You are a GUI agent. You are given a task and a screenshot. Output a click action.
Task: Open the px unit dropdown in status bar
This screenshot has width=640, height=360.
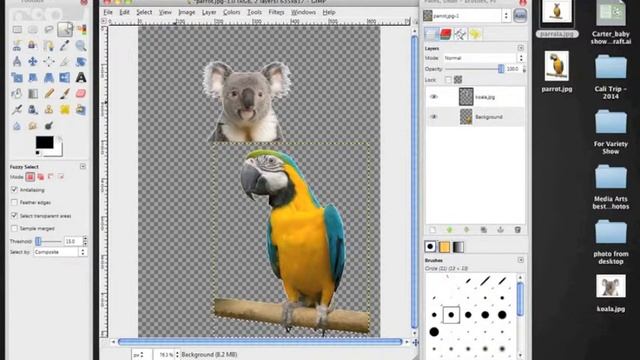tap(141, 354)
